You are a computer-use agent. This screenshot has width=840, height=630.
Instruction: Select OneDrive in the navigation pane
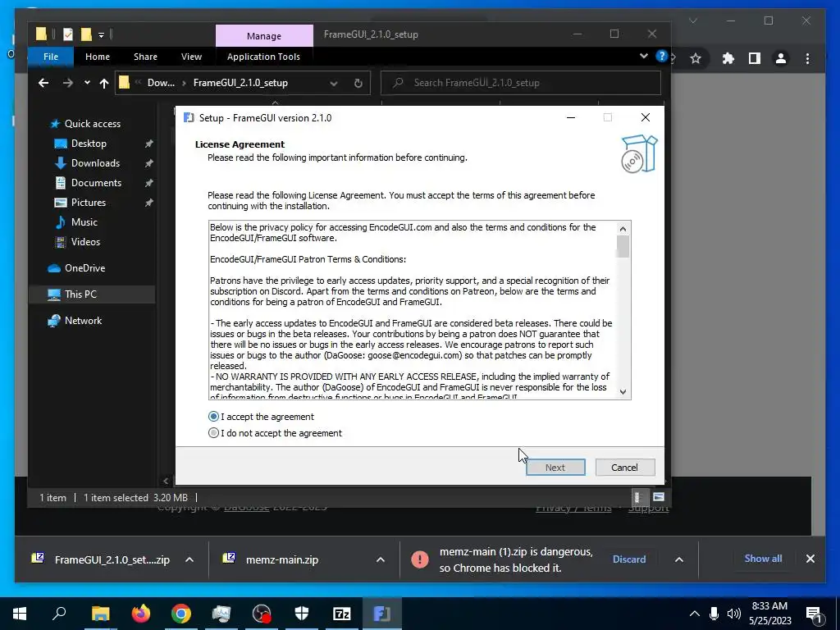pyautogui.click(x=76, y=268)
